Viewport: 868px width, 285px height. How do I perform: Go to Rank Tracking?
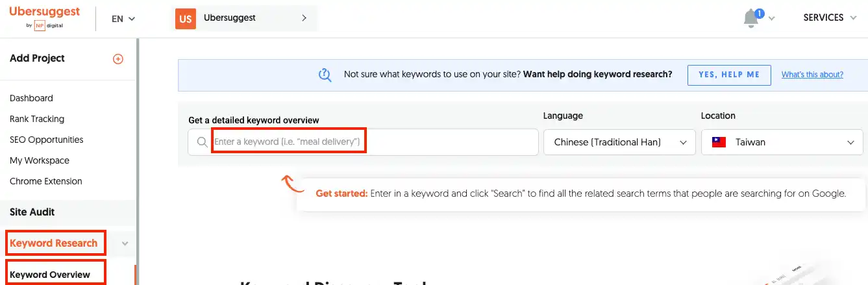pyautogui.click(x=37, y=119)
